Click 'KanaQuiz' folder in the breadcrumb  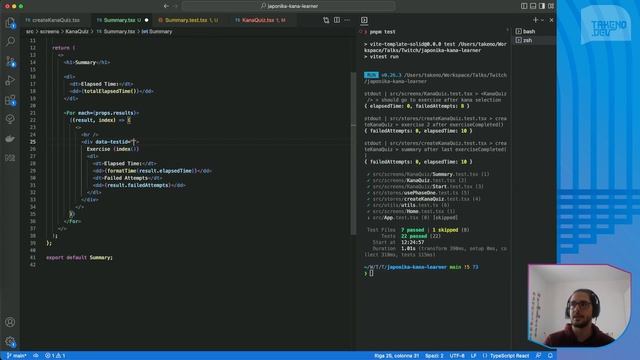tap(77, 32)
